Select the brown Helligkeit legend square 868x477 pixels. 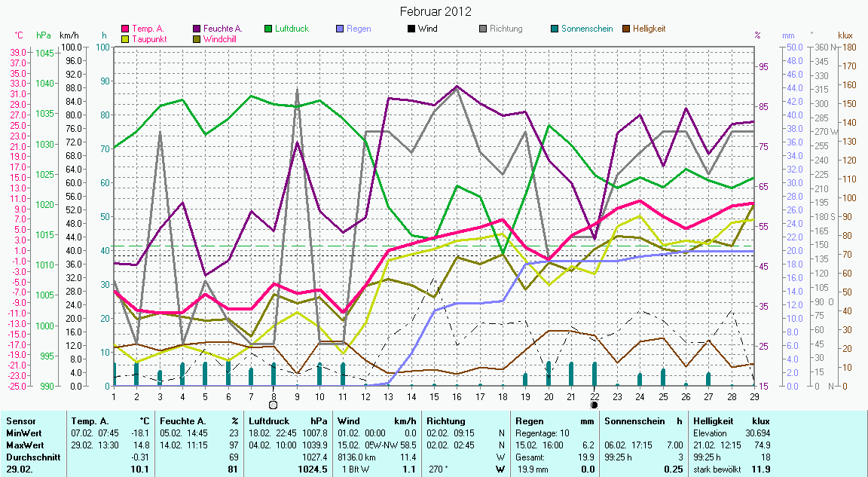626,29
